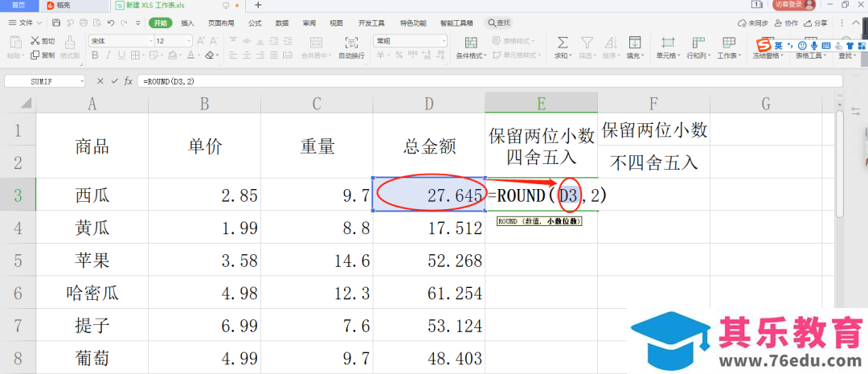Increase font size with larger A icon
This screenshot has height=374, width=868.
coord(200,40)
